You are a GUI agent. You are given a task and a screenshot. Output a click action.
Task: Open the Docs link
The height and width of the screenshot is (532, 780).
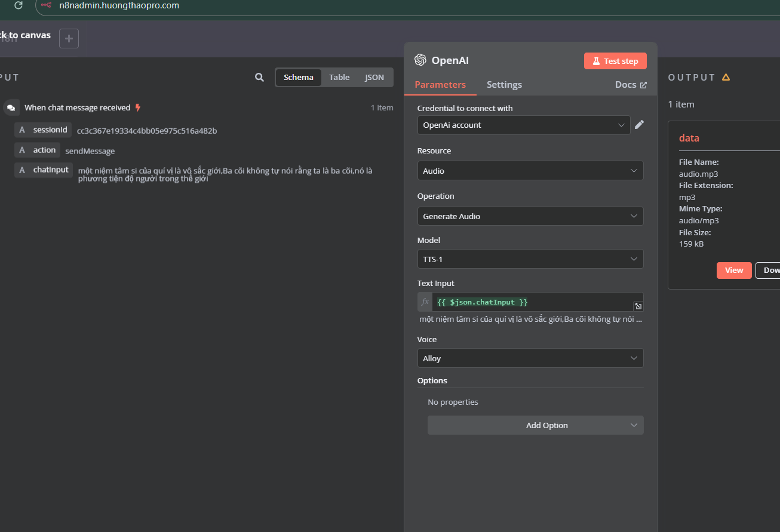coord(631,85)
